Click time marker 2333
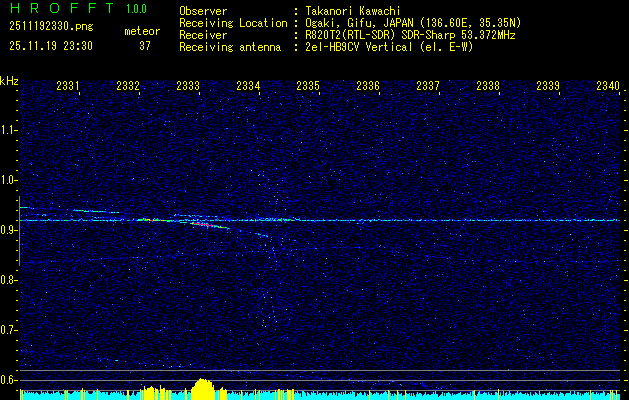This screenshot has width=629, height=400. 188,85
